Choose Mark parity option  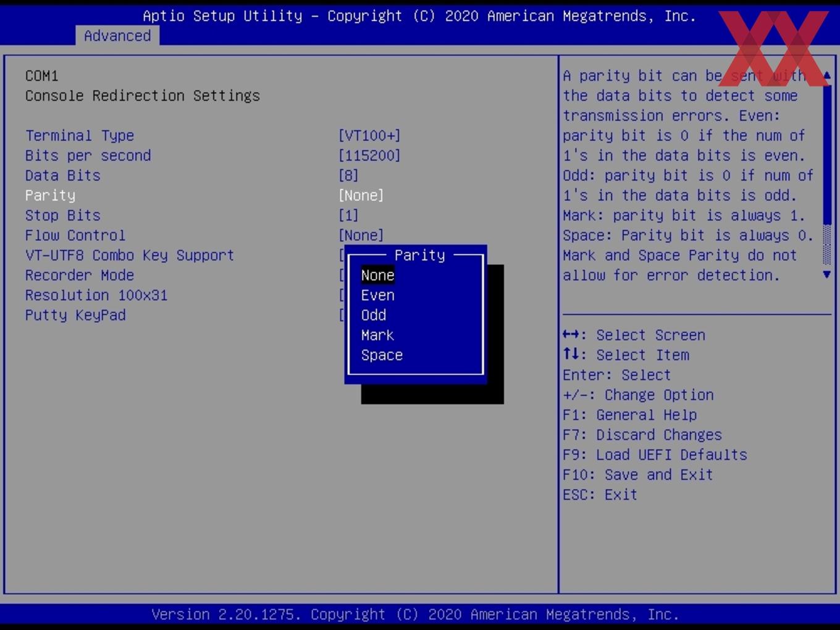coord(377,335)
